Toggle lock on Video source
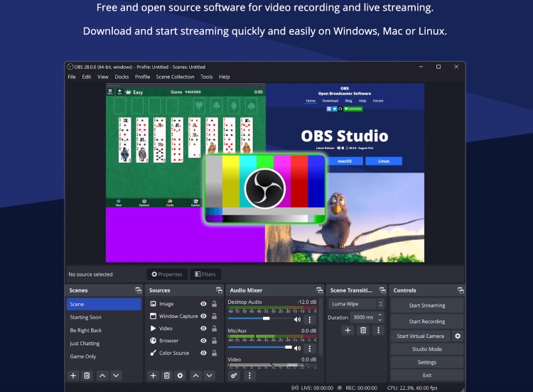 coord(214,328)
